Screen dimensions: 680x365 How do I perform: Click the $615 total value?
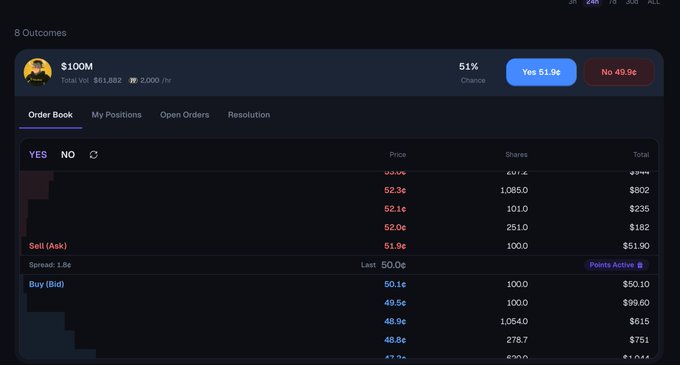(639, 322)
